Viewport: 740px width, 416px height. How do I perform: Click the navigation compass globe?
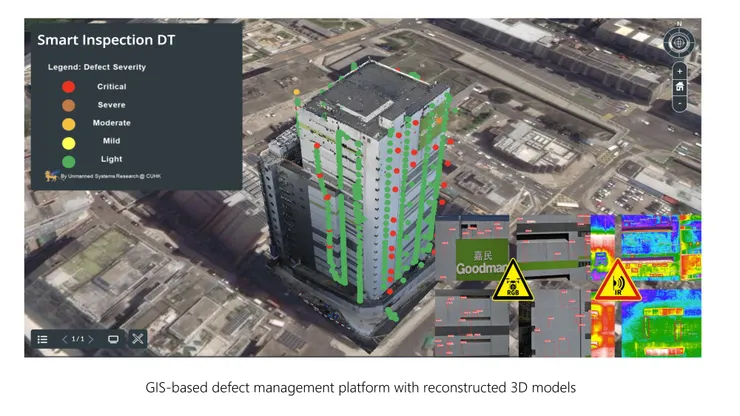pos(679,42)
